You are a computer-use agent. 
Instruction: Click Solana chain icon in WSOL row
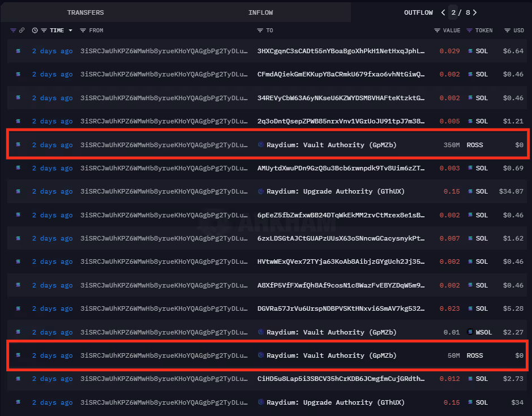(x=18, y=332)
